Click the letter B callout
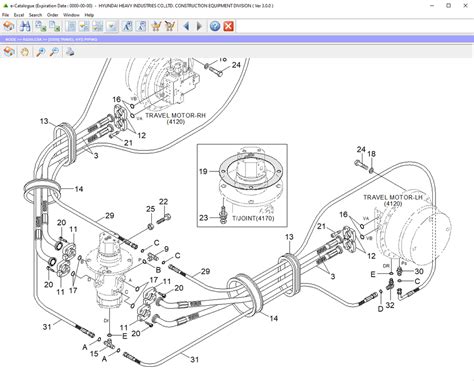The width and height of the screenshot is (474, 381). click(158, 270)
